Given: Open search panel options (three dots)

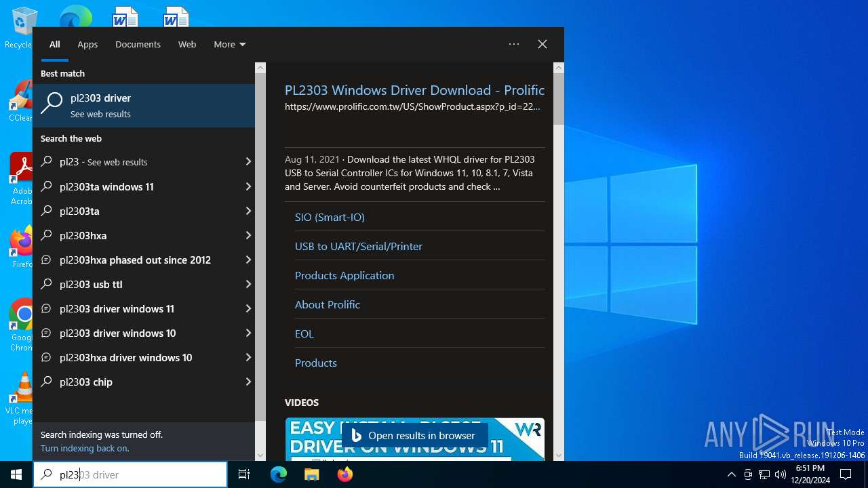Looking at the screenshot, I should [x=514, y=44].
